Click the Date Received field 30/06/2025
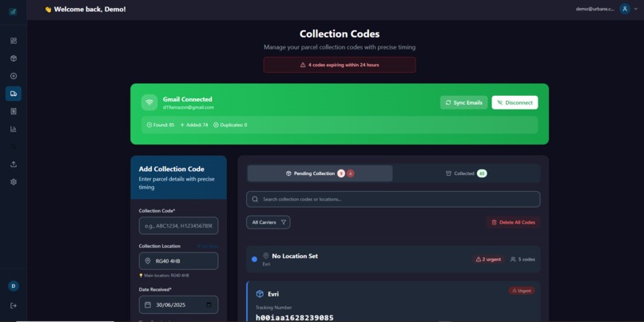This screenshot has width=644, height=322. coord(179,304)
